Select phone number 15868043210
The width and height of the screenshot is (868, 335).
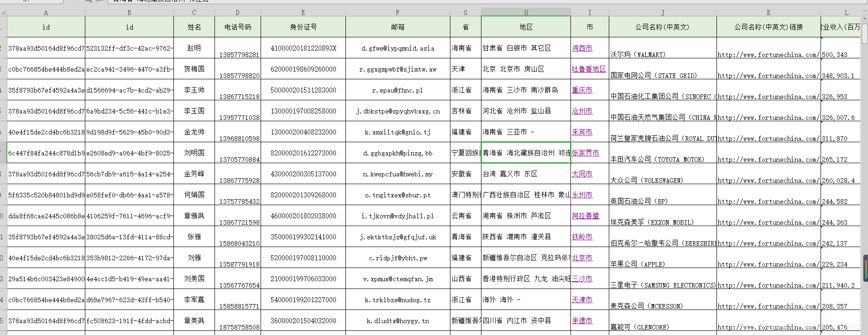(x=238, y=237)
